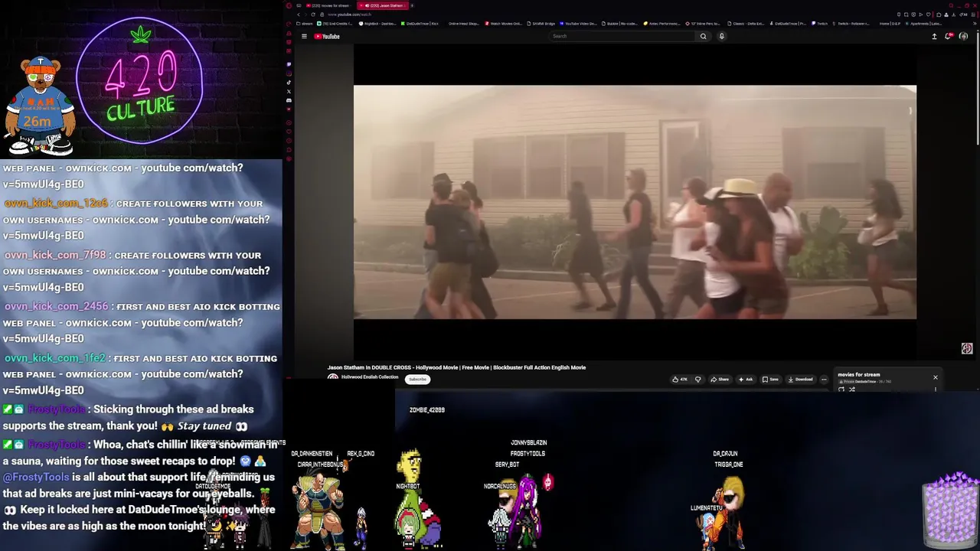Viewport: 980px width, 551px height.
Task: Open the YouTube guide hamburger menu
Action: 304,36
